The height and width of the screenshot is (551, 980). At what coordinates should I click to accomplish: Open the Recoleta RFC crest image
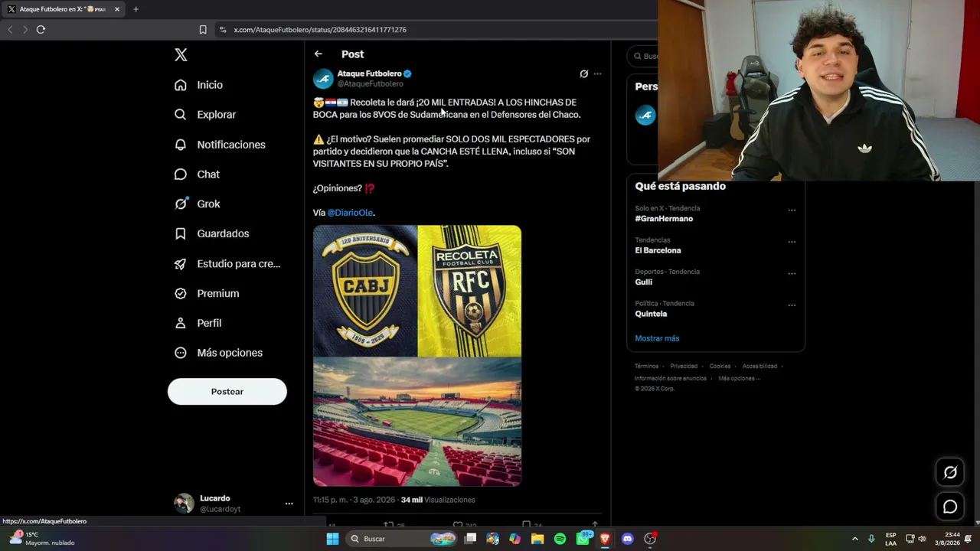coord(470,291)
